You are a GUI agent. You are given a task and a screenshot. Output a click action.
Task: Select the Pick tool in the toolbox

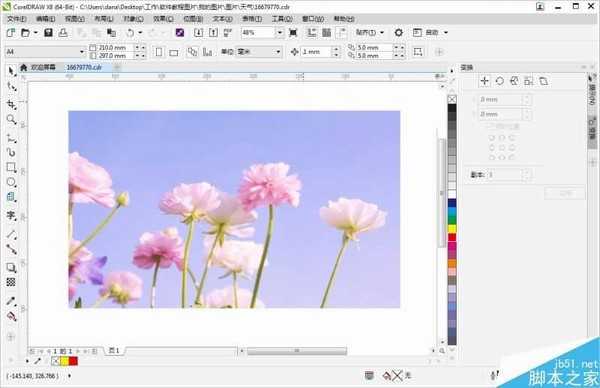pos(11,71)
